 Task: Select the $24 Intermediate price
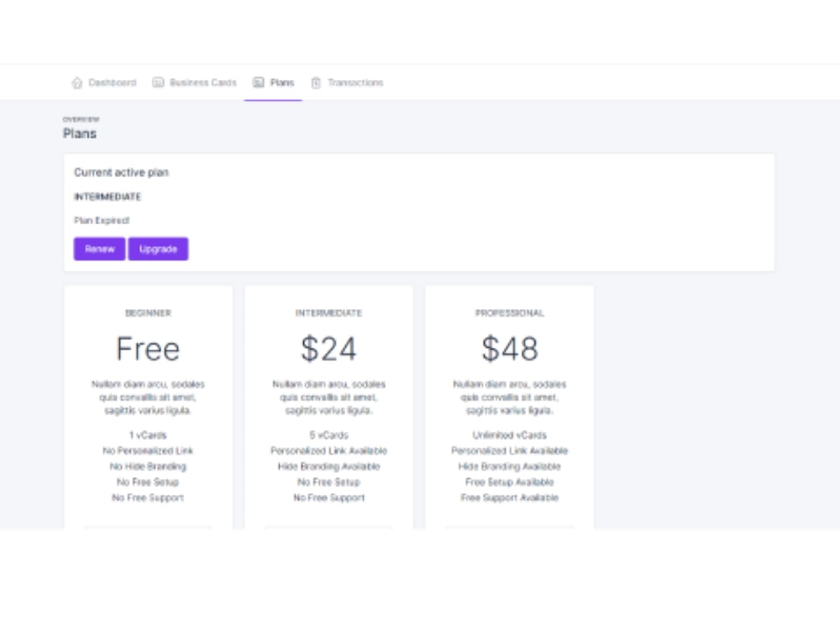pyautogui.click(x=328, y=349)
